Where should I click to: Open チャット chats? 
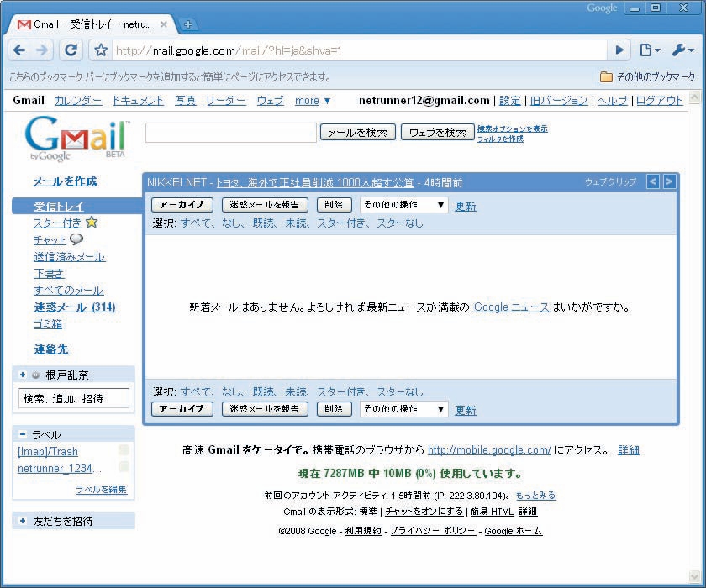pyautogui.click(x=50, y=239)
